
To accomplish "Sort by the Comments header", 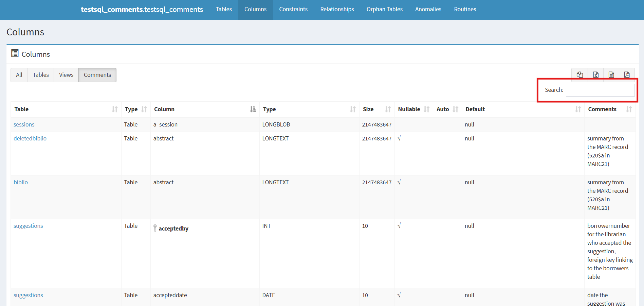I will click(x=610, y=109).
